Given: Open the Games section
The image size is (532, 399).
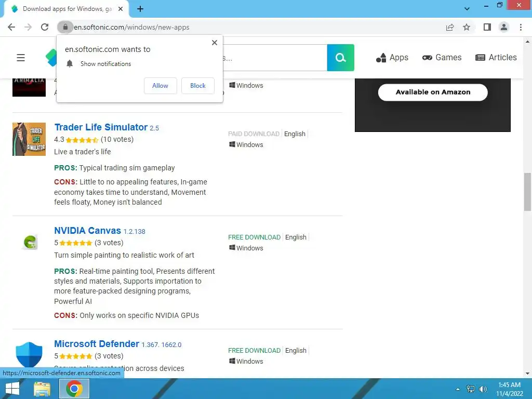Looking at the screenshot, I should [442, 58].
